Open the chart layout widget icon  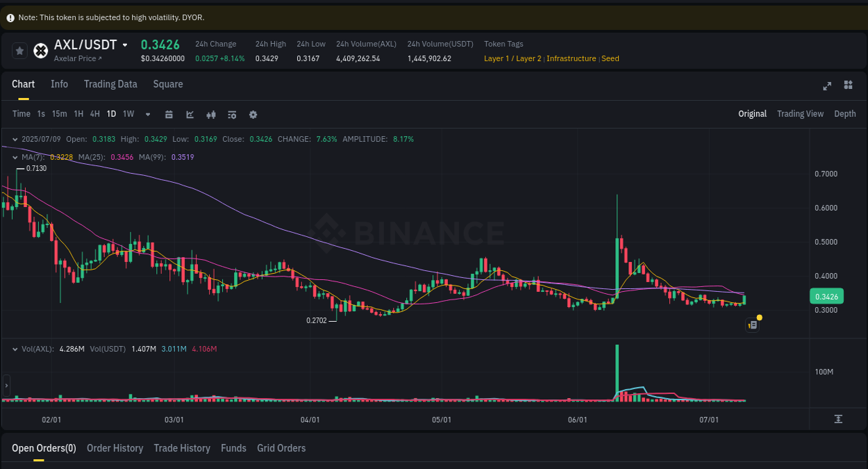pyautogui.click(x=848, y=85)
